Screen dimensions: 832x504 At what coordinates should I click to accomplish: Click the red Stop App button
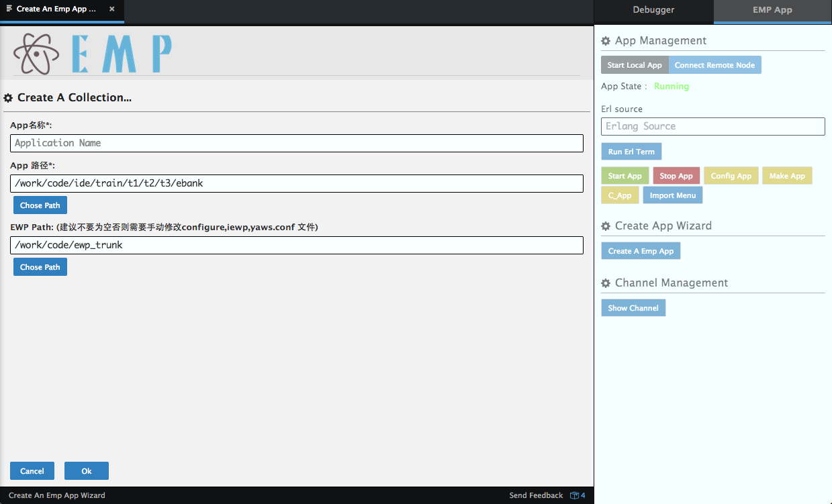(x=676, y=176)
